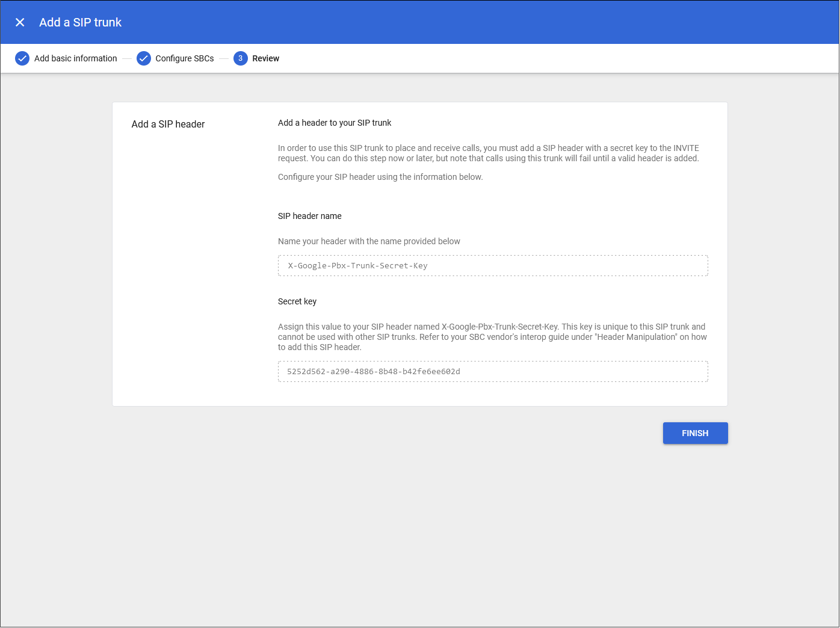This screenshot has width=840, height=628.
Task: Click the paragraph beginning 'In order to use this SIP trunk'
Action: tap(489, 153)
